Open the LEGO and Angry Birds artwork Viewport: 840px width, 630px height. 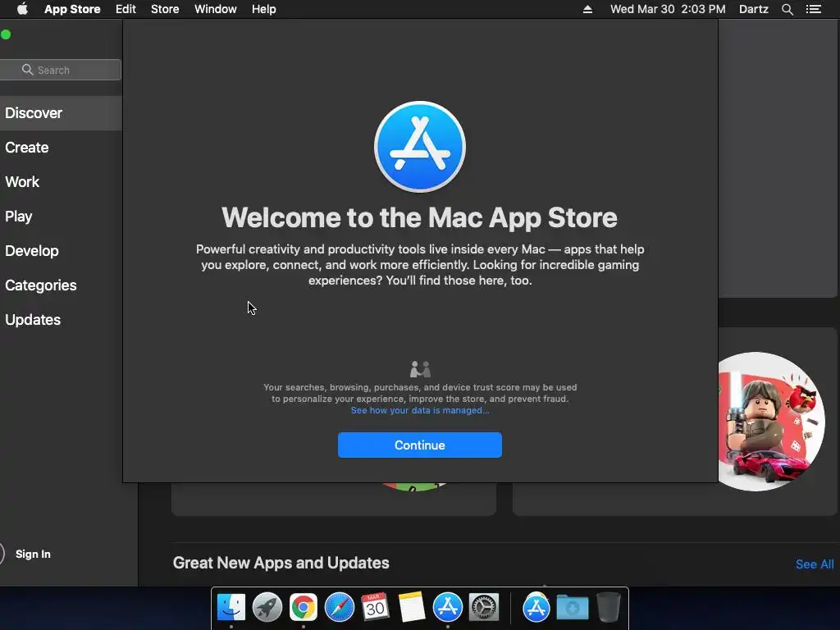pyautogui.click(x=771, y=421)
